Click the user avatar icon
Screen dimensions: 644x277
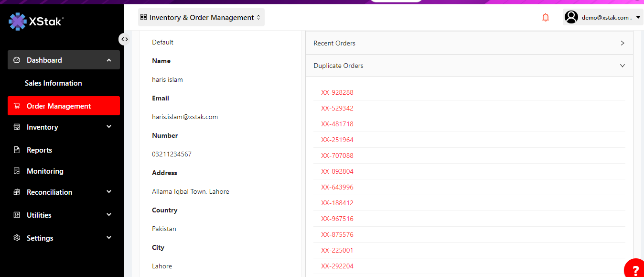click(571, 17)
